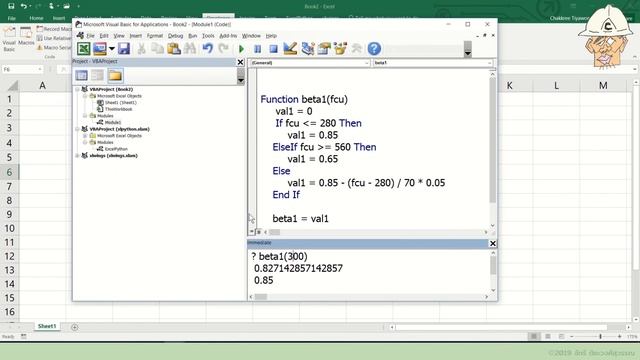Screen dimensions: 640x360
Task: Click the Copy icon in VBA toolbar
Action: click(157, 49)
